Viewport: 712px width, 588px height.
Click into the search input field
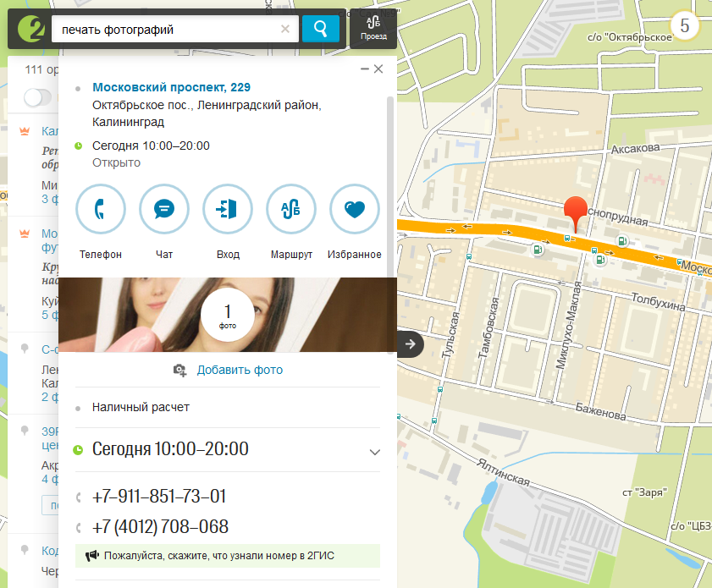click(165, 30)
